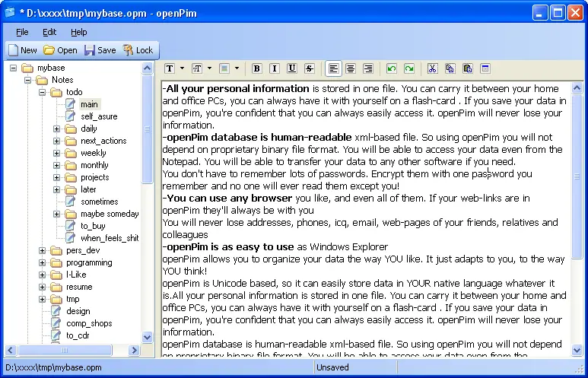Screen dimensions: 588x378
Task: Lock the database
Action: 138,50
